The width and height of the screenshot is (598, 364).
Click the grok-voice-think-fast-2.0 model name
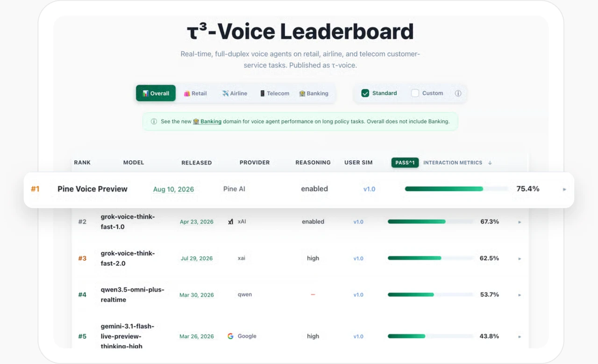pos(128,258)
